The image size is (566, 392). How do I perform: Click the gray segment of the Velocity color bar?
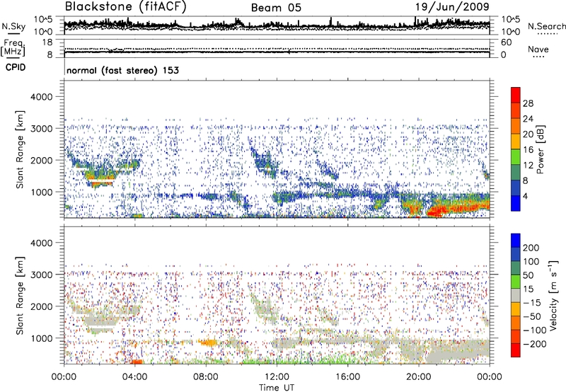pyautogui.click(x=516, y=295)
